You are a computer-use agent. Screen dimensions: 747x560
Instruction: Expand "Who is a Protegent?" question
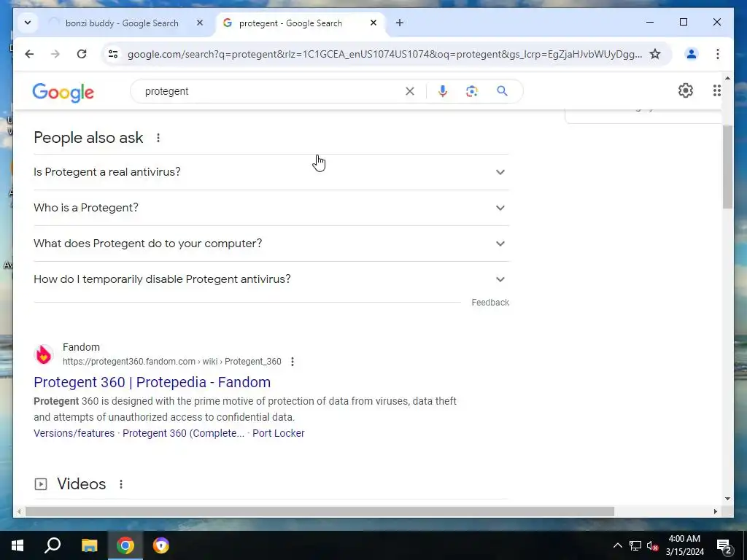coord(271,208)
